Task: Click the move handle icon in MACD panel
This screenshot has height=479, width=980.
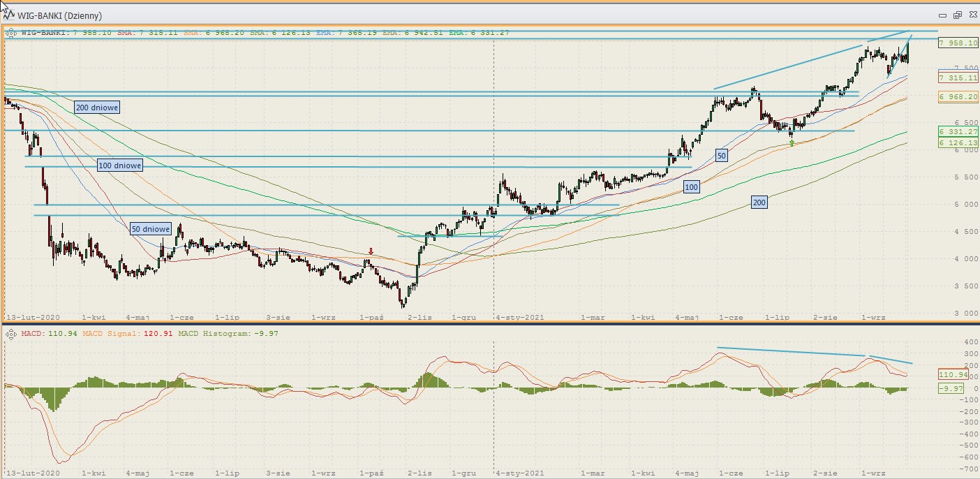Action: click(11, 334)
